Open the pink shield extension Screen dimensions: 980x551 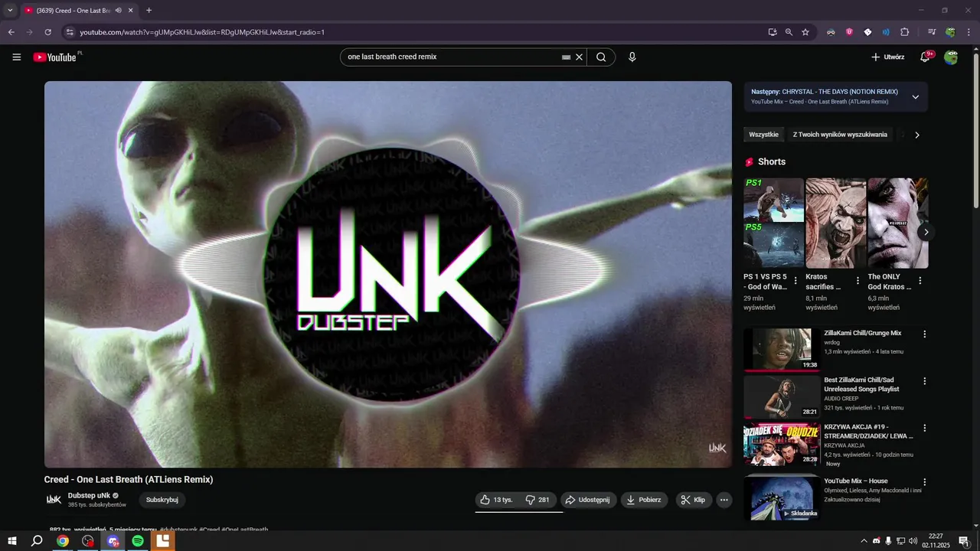(x=849, y=32)
